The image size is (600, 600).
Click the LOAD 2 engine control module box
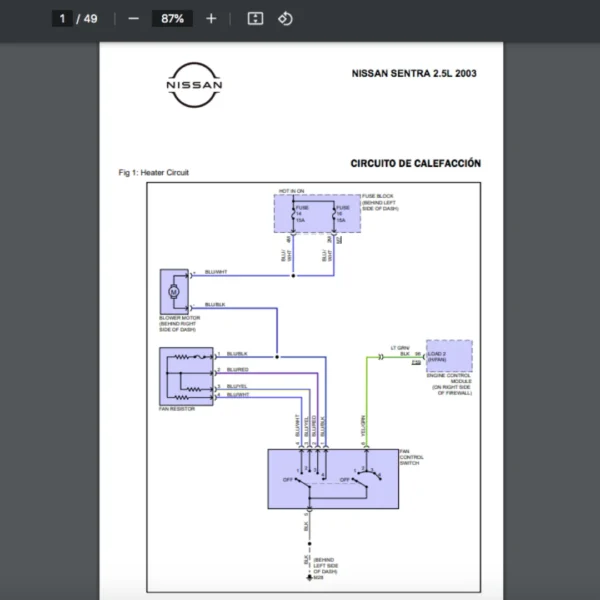[448, 357]
